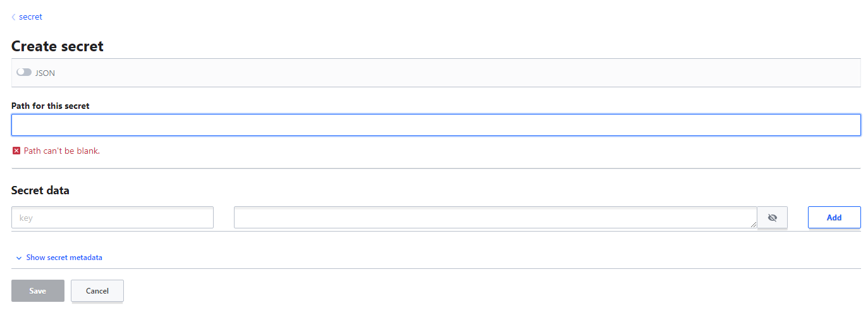Click the Secret data heading
The height and width of the screenshot is (317, 868).
coord(40,190)
